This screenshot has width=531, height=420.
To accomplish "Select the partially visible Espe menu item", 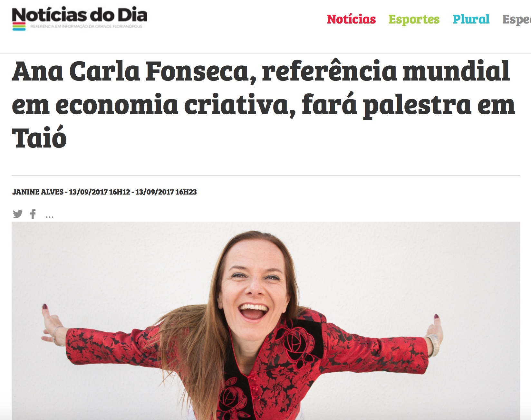I will tap(517, 20).
